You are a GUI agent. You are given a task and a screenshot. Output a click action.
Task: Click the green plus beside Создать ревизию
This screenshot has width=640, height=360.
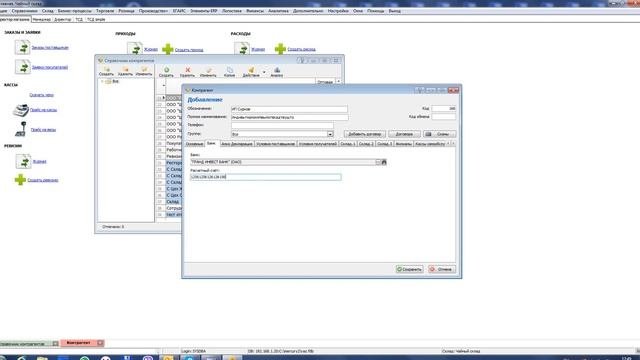coord(20,180)
